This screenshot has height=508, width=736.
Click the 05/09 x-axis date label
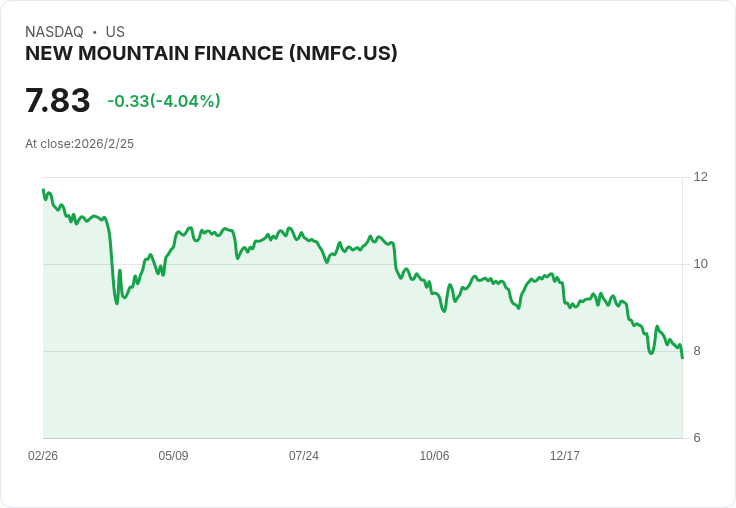(x=173, y=456)
